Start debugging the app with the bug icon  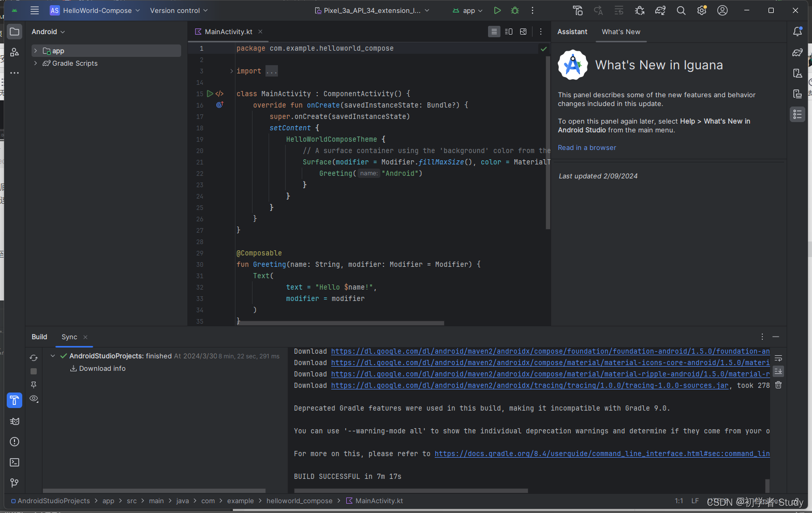(x=515, y=10)
